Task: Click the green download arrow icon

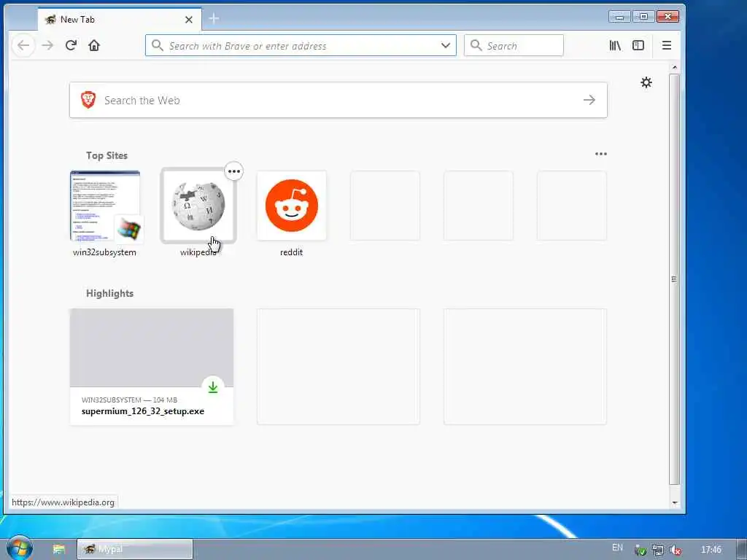Action: pyautogui.click(x=213, y=387)
